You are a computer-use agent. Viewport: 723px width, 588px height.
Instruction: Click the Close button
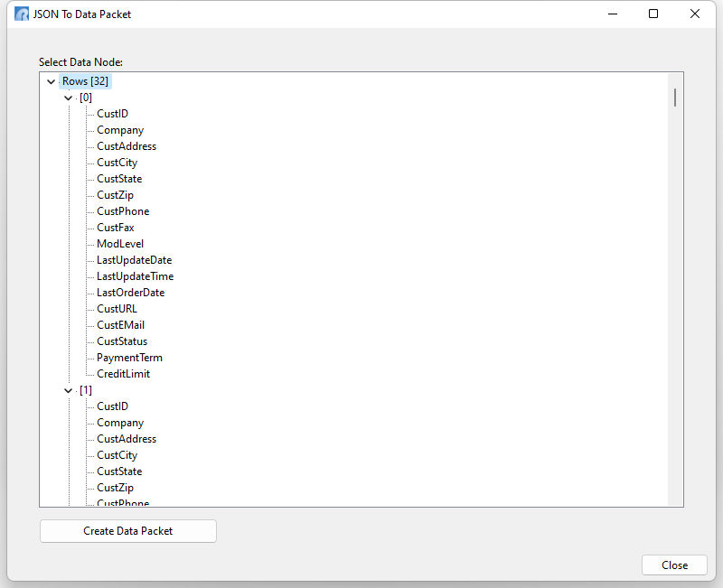(x=674, y=565)
